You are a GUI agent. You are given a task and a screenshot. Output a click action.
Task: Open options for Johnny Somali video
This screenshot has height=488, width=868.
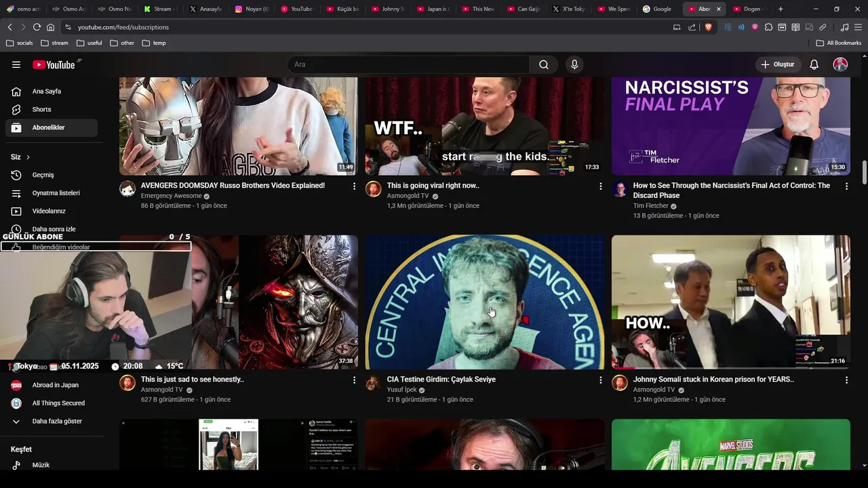click(846, 380)
